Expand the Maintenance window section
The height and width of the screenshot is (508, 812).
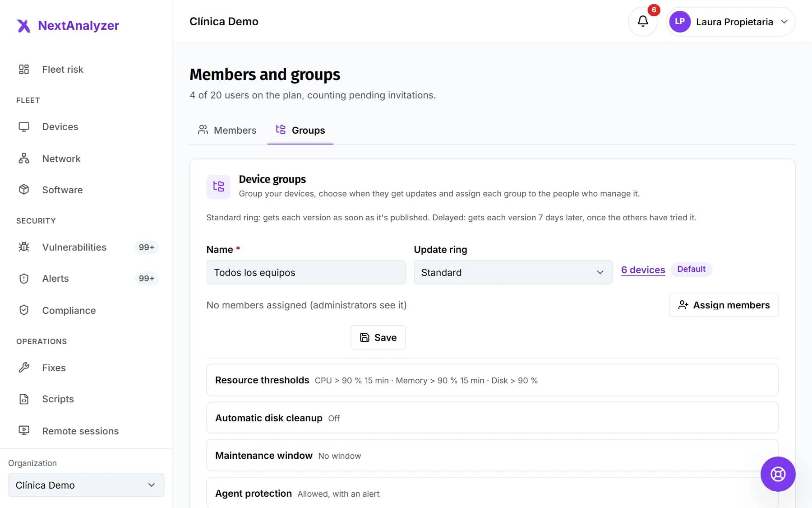(492, 456)
